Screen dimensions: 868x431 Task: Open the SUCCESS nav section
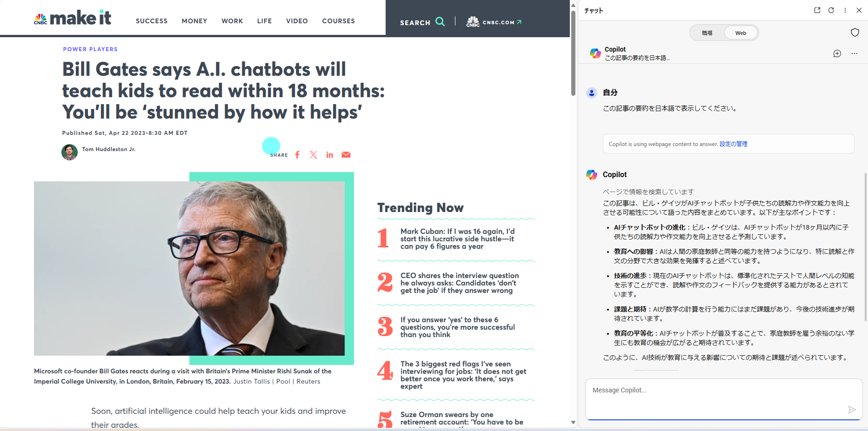pyautogui.click(x=152, y=21)
